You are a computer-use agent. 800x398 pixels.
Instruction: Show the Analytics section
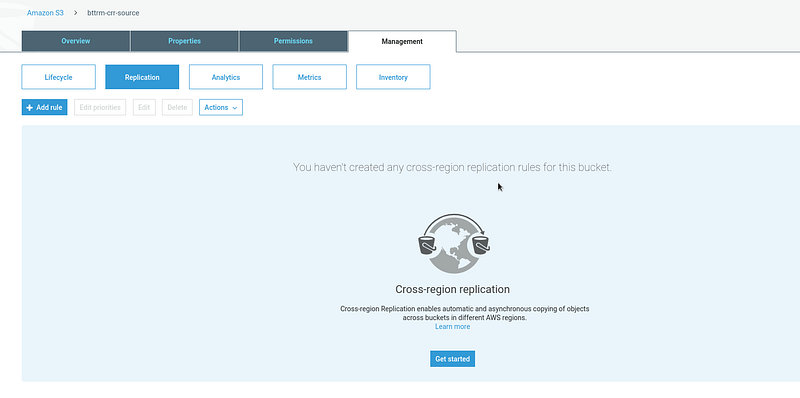[226, 77]
